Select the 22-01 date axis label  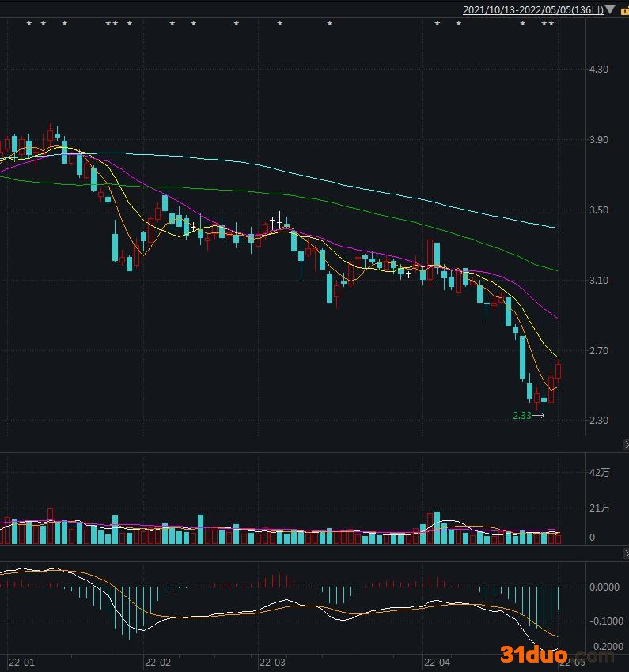[x=21, y=662]
